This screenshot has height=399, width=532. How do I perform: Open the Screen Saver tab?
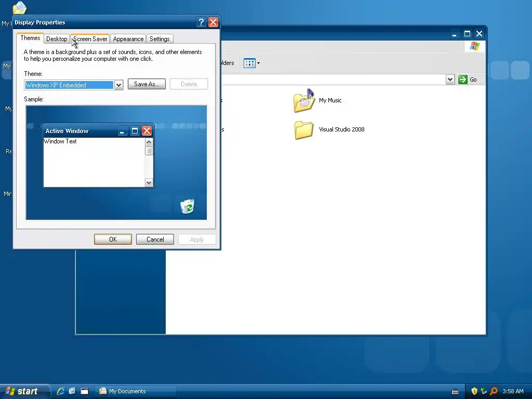tap(90, 39)
